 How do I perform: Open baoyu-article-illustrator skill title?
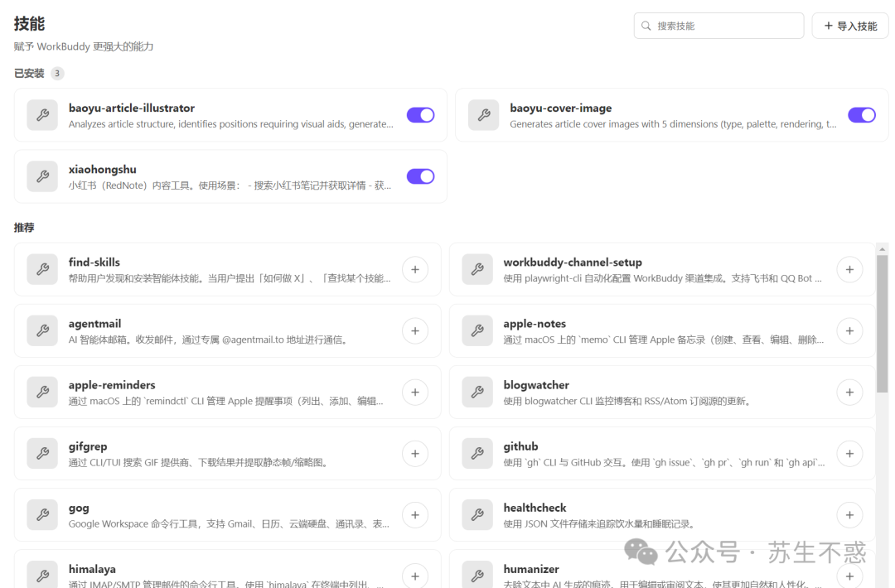(x=131, y=108)
